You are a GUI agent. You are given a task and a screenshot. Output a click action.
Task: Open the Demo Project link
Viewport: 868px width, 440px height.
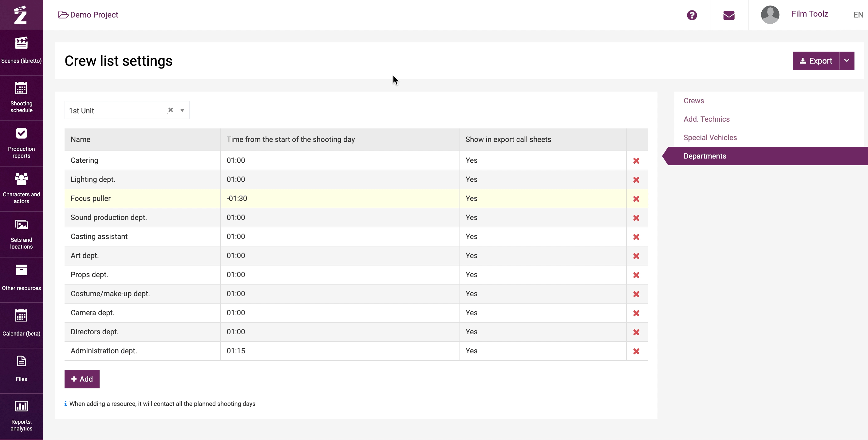click(88, 15)
